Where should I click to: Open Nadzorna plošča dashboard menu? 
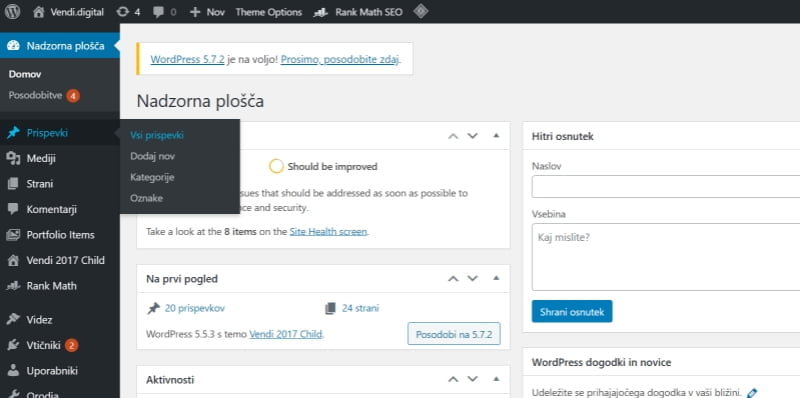pyautogui.click(x=60, y=46)
